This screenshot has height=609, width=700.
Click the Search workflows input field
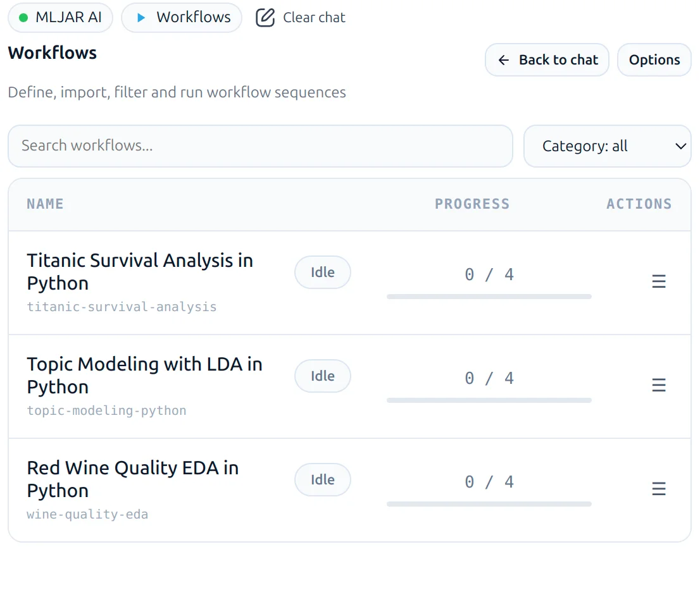click(x=260, y=146)
